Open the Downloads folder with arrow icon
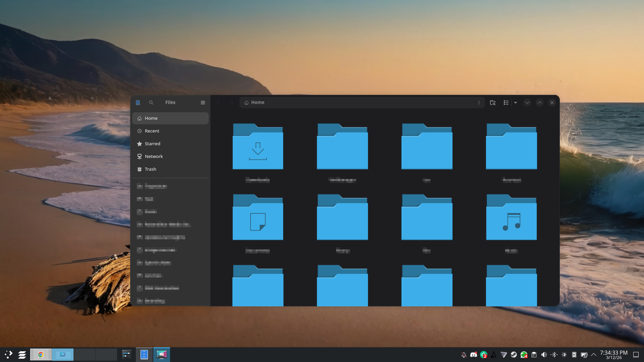The height and width of the screenshot is (362, 644). [x=258, y=147]
